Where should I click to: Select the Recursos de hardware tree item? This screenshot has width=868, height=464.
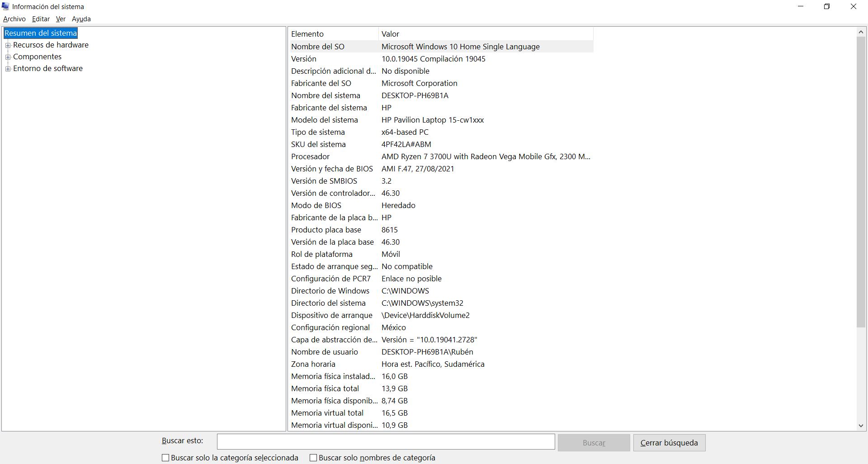click(x=51, y=45)
